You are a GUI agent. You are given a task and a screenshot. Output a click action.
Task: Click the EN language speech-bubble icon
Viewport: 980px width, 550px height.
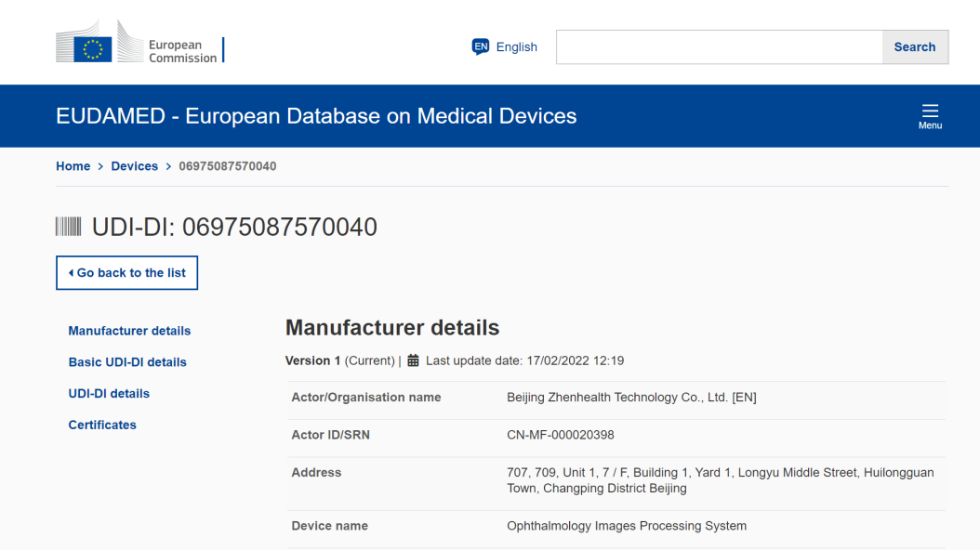pyautogui.click(x=481, y=46)
